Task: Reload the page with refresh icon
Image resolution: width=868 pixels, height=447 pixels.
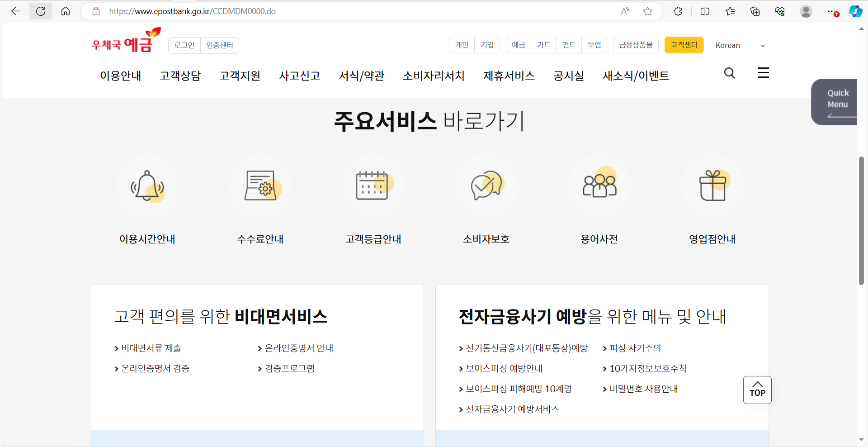Action: (x=41, y=11)
